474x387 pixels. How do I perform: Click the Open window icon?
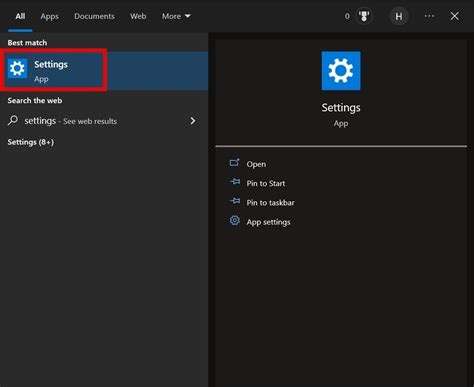coord(235,163)
